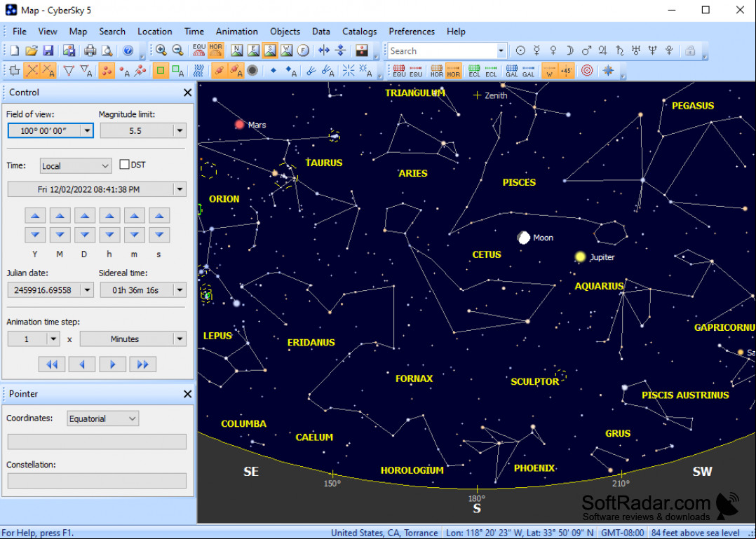Click the blue compass star icon
Image resolution: width=756 pixels, height=539 pixels.
(x=608, y=71)
